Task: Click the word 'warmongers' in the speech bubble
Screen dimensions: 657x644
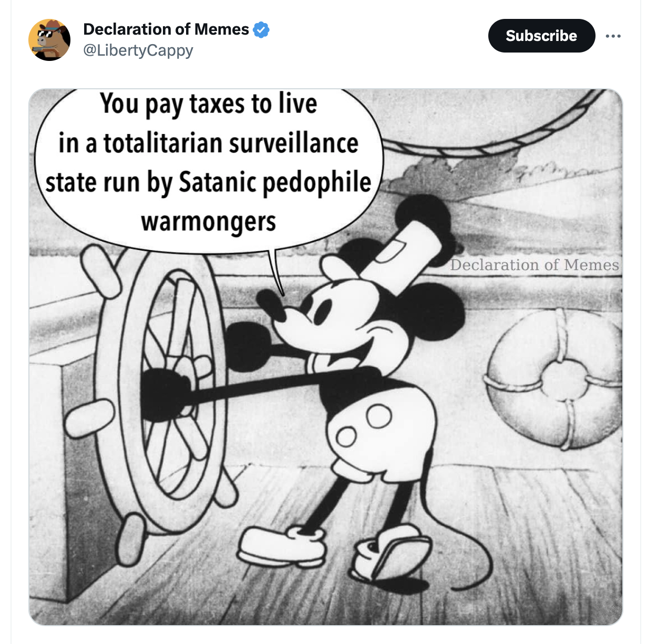Action: (208, 222)
